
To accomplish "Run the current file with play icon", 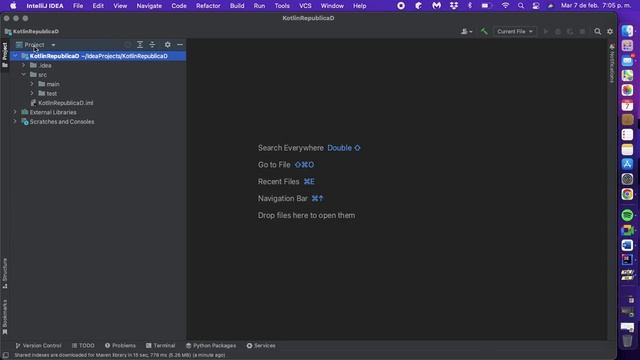I will pos(546,31).
